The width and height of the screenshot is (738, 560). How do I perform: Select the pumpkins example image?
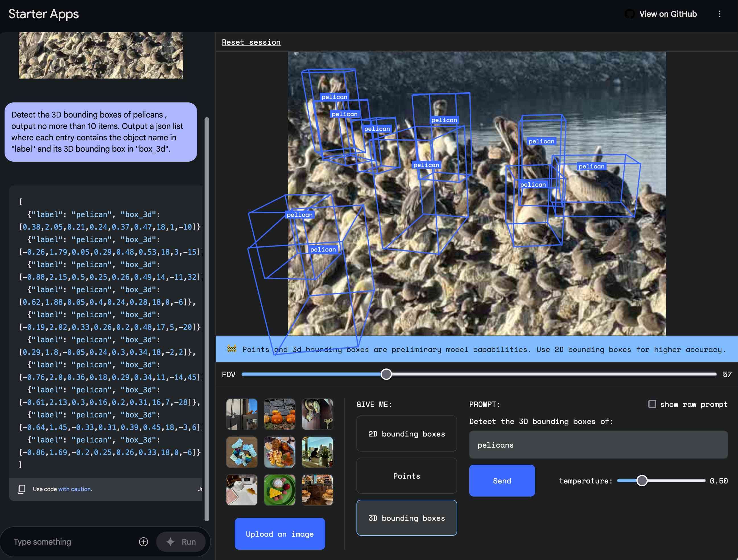coord(279,414)
